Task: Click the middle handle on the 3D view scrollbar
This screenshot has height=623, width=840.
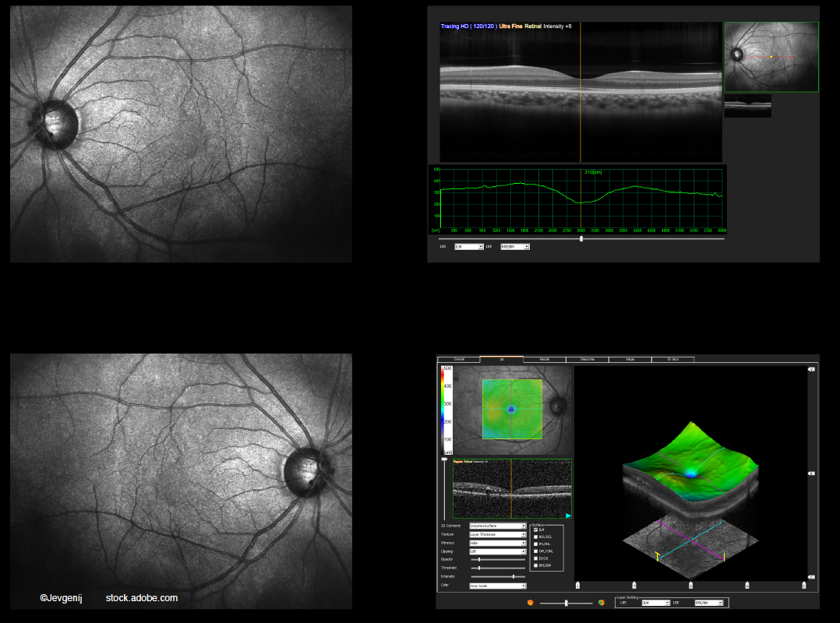Action: coord(812,473)
